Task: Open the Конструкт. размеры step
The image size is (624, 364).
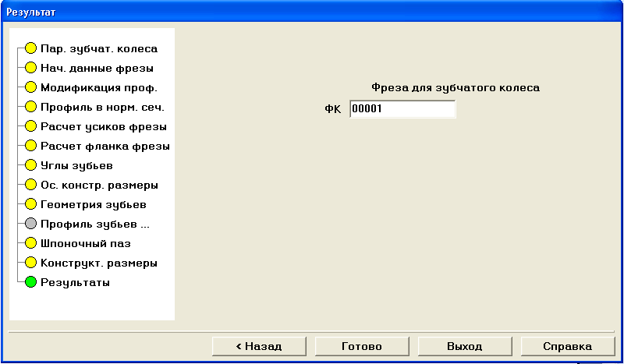Action: click(99, 263)
